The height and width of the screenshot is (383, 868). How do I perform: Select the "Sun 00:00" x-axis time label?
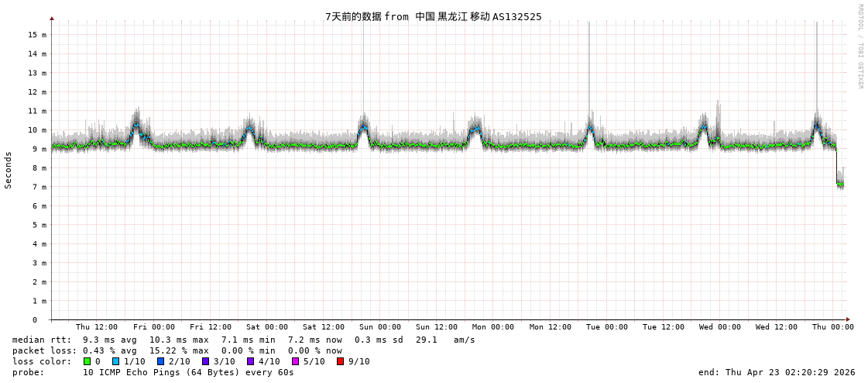coord(380,327)
